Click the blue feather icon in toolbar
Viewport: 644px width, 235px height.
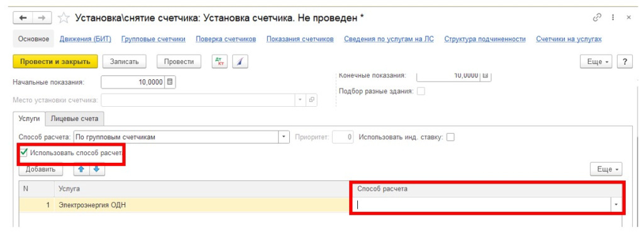pos(240,62)
